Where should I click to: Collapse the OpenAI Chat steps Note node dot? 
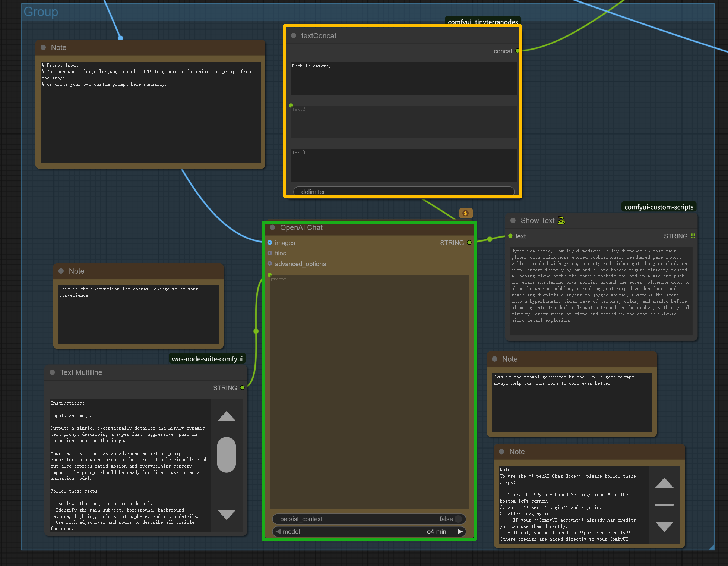pyautogui.click(x=502, y=452)
